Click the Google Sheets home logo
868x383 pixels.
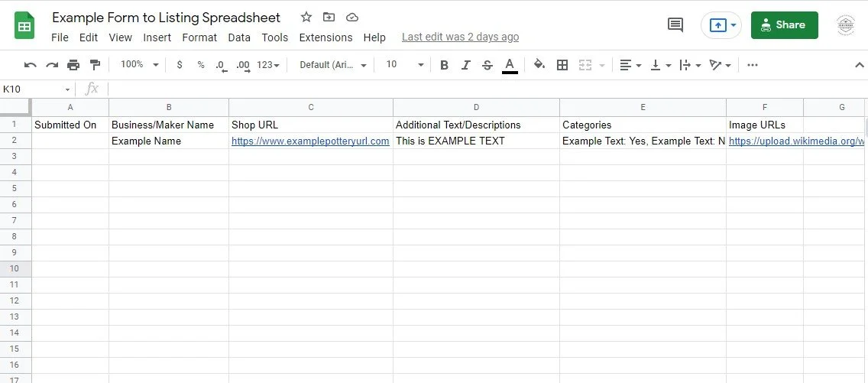pyautogui.click(x=24, y=25)
